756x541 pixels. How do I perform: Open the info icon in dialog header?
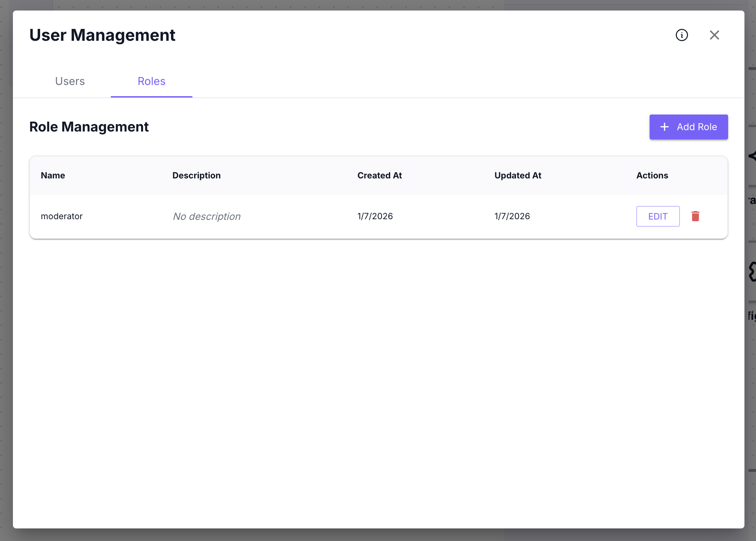click(x=682, y=35)
